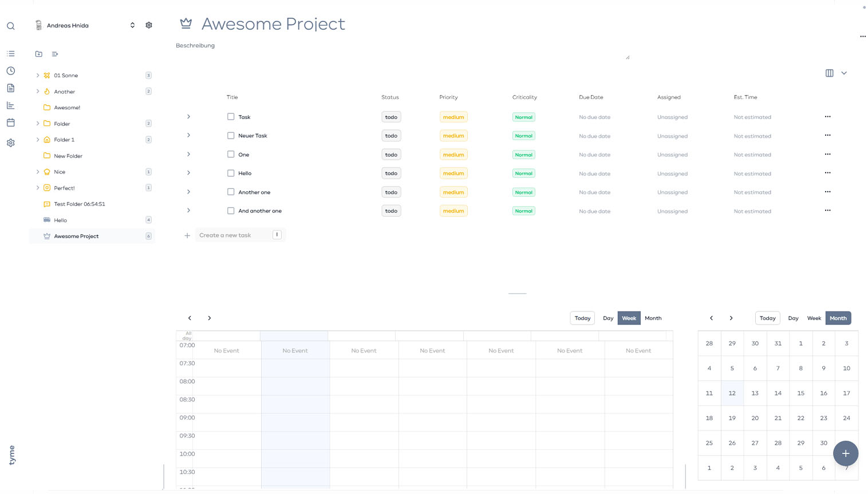
Task: Switch the week calendar to Month view
Action: tap(653, 318)
